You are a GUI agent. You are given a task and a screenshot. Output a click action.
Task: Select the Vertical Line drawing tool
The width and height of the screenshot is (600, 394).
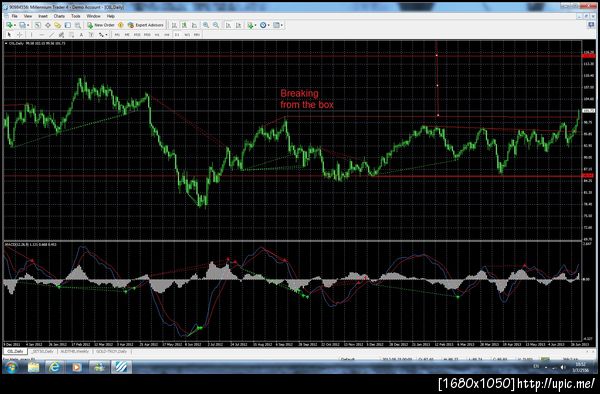(32, 35)
